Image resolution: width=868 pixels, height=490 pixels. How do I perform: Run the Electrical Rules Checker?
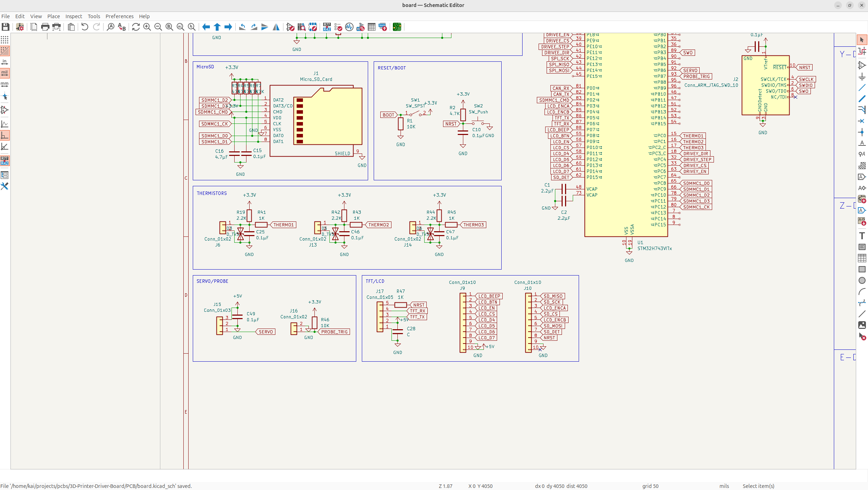tap(338, 27)
